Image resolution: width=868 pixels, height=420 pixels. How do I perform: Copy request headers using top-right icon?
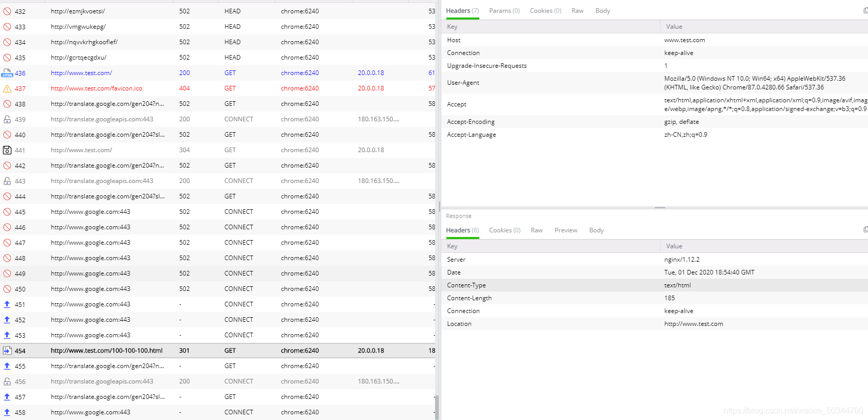pos(865,10)
